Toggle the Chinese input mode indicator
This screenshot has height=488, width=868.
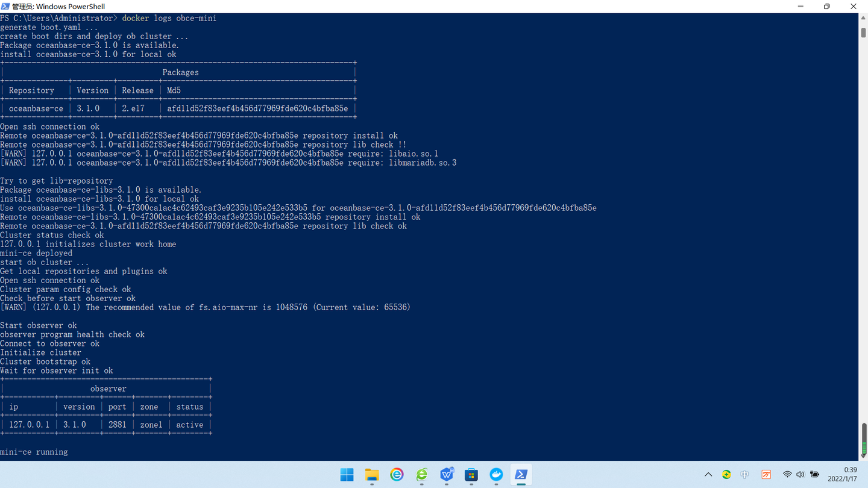[x=745, y=475]
